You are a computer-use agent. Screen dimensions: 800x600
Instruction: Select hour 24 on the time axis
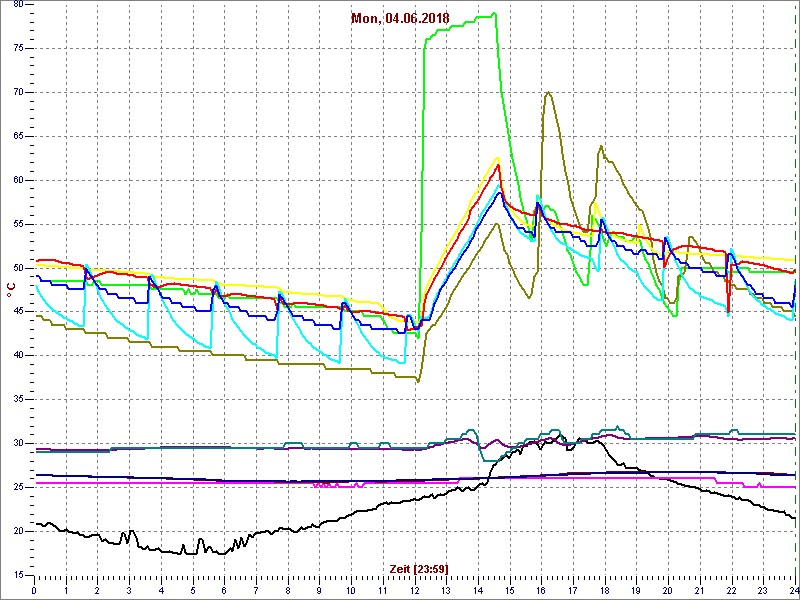click(x=794, y=591)
